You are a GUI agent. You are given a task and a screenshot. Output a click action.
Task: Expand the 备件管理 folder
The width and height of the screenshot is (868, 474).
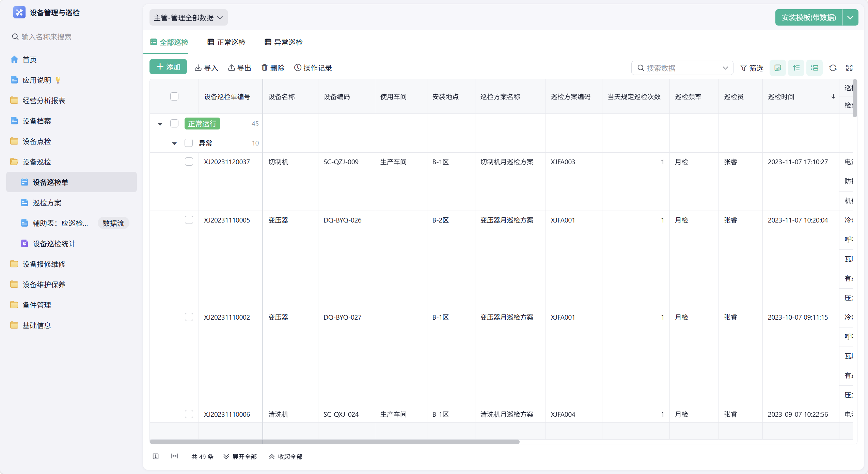click(37, 305)
